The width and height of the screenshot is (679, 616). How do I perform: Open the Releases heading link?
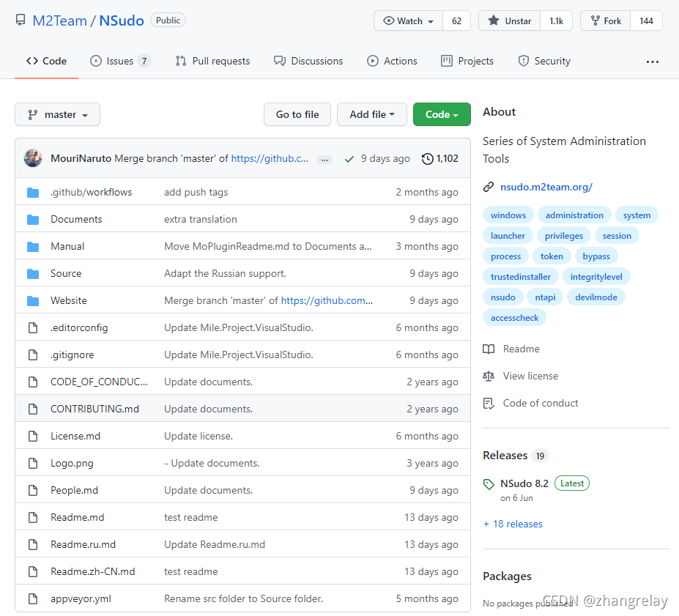point(505,456)
